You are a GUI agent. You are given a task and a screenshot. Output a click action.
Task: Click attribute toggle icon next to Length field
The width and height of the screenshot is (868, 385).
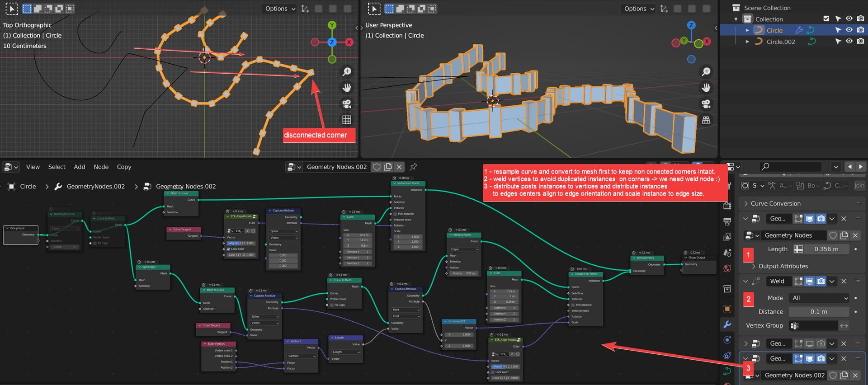(799, 249)
